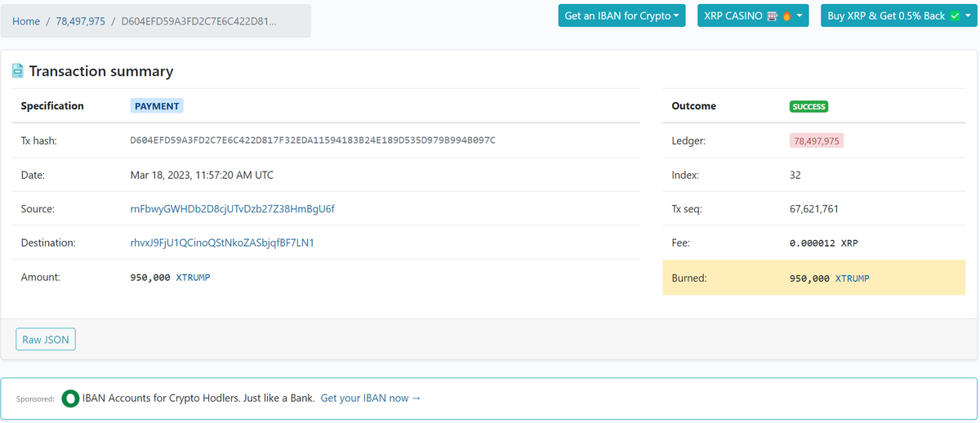Click the green IBAN sponsor logo
The height and width of the screenshot is (423, 980).
(70, 399)
